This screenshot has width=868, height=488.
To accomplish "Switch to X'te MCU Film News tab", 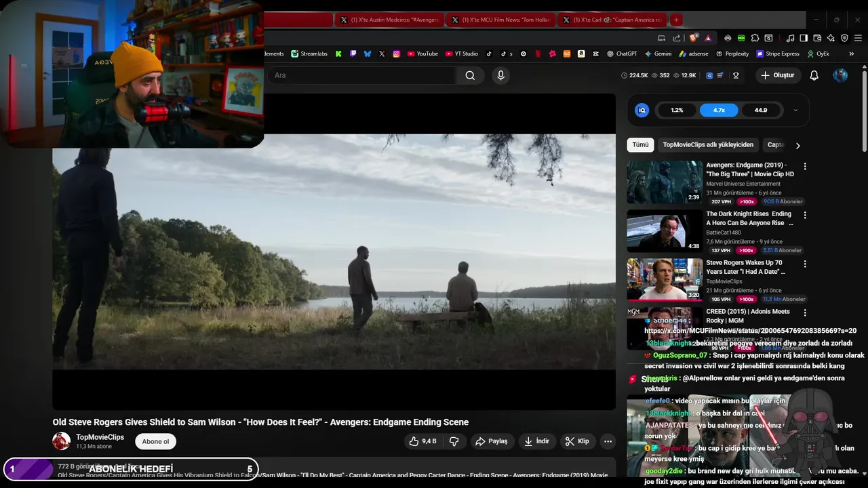I will (502, 20).
